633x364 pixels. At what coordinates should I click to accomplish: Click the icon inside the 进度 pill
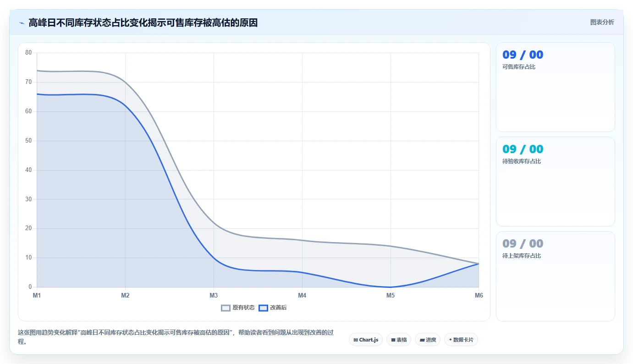point(422,340)
